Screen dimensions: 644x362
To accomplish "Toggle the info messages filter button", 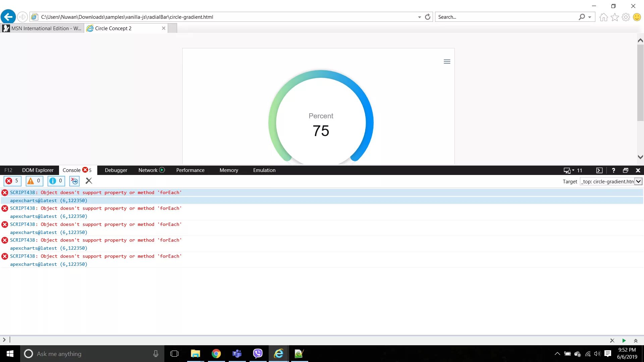I will [56, 181].
